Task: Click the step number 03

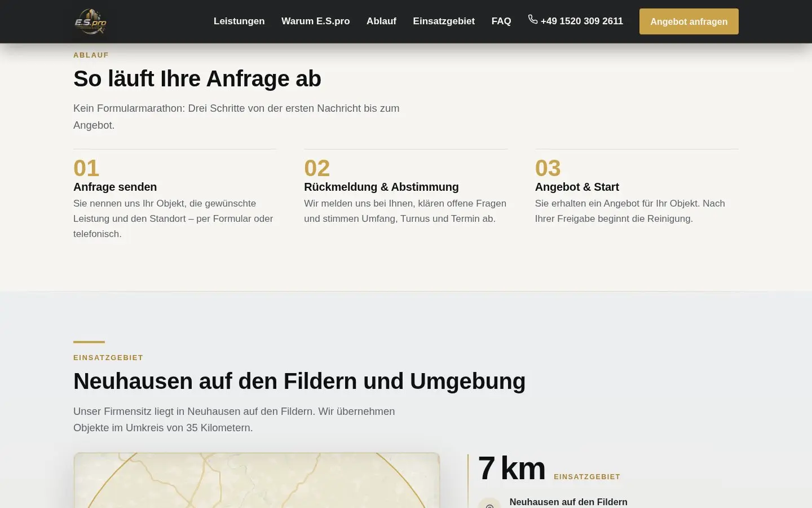Action: point(548,168)
